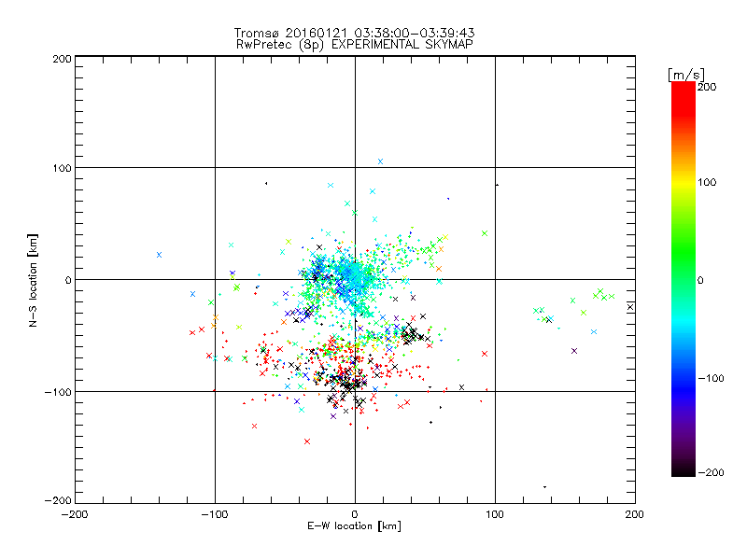Image resolution: width=747 pixels, height=560 pixels.
Task: Click the colorbar tick label '0'
Action: [700, 281]
